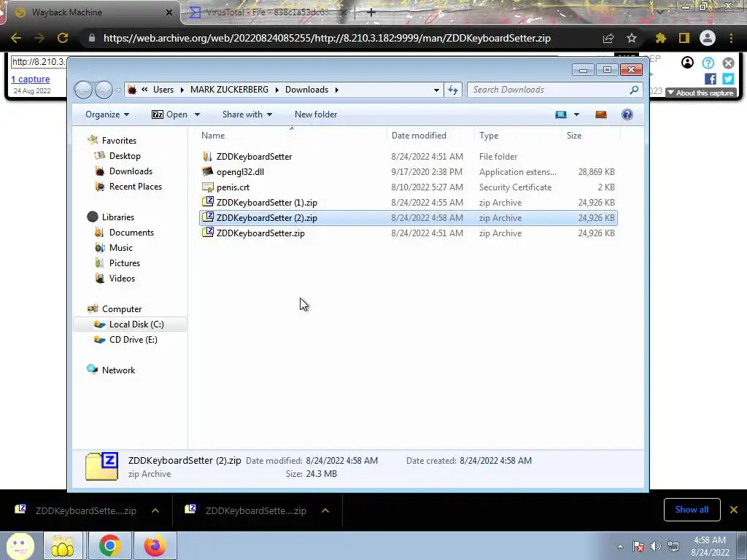Open the Organize menu
Viewport: 747px width, 560px height.
pyautogui.click(x=107, y=114)
